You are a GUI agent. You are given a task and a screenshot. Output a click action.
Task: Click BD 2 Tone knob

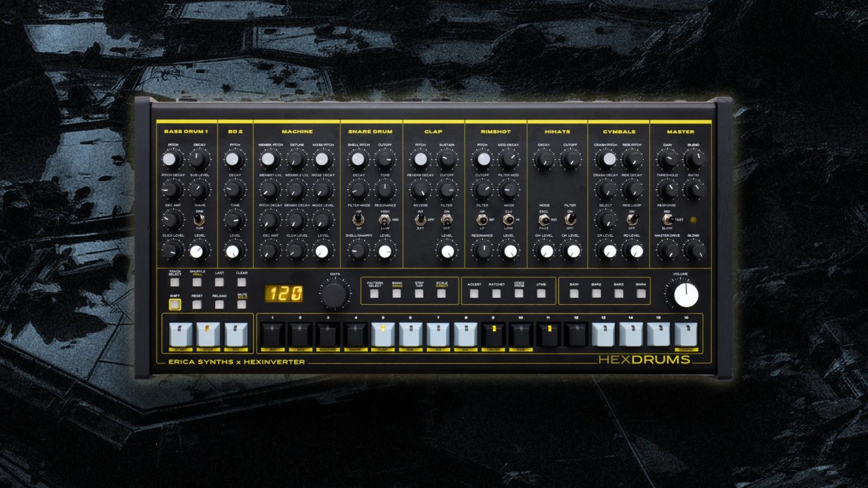click(x=234, y=220)
